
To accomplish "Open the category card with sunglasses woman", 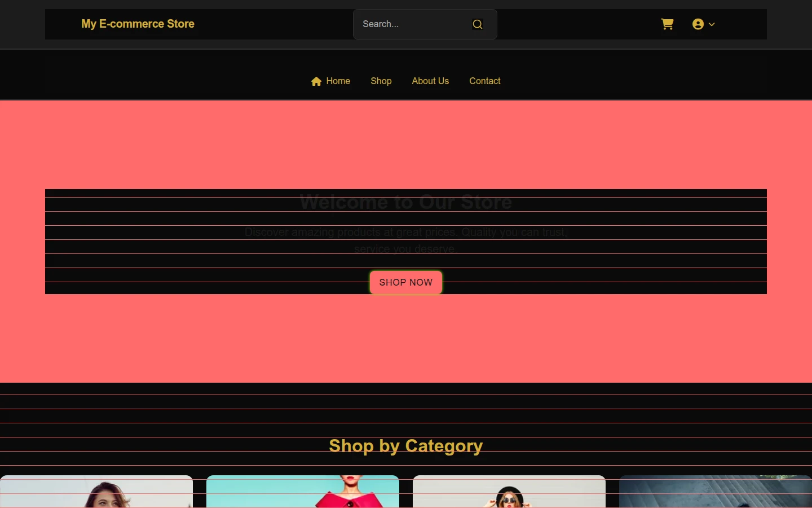I will tap(509, 492).
